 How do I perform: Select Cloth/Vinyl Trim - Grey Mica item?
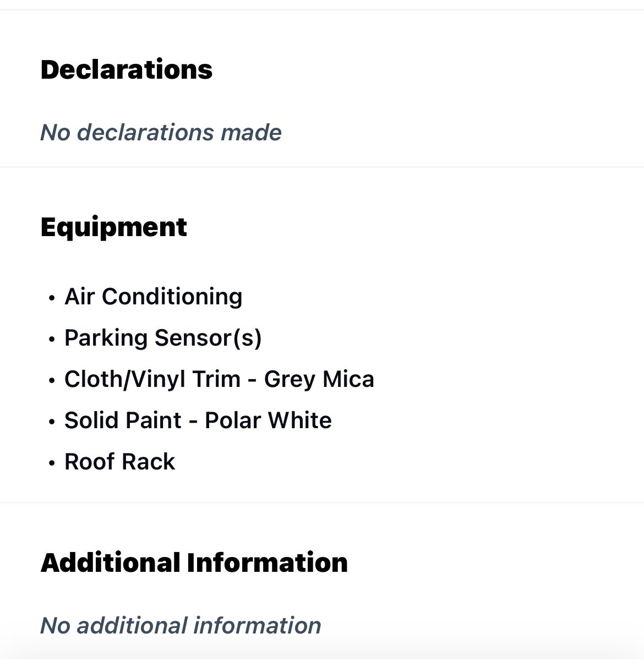[x=219, y=379]
